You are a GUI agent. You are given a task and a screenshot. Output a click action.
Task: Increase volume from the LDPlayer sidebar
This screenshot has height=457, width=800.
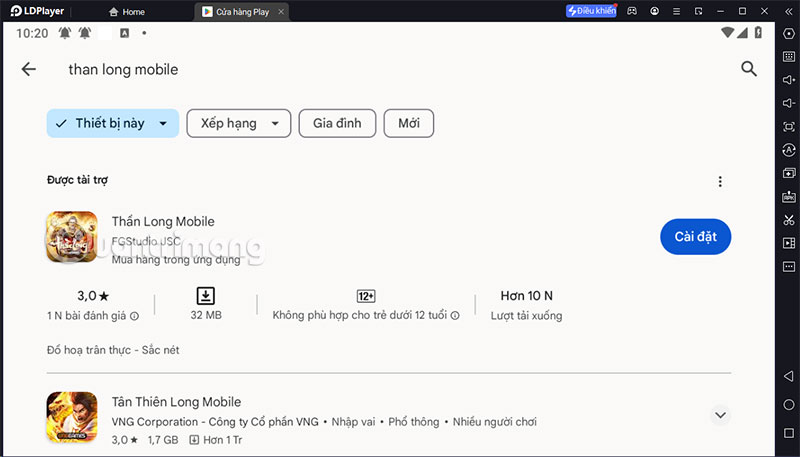(x=789, y=80)
